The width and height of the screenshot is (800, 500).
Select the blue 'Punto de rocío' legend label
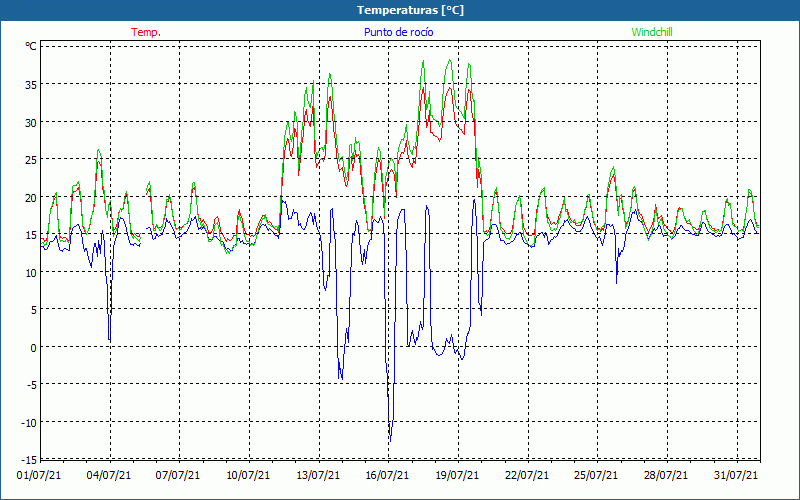(398, 32)
